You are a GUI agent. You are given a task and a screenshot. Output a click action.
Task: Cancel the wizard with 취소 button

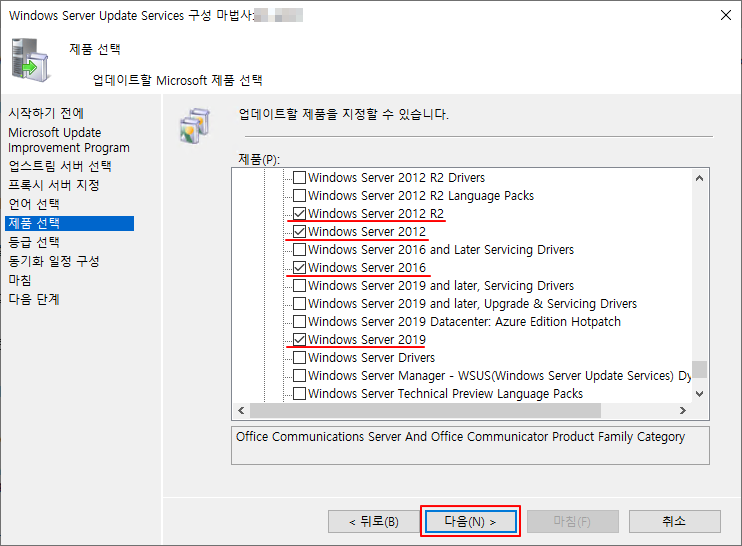tap(674, 521)
